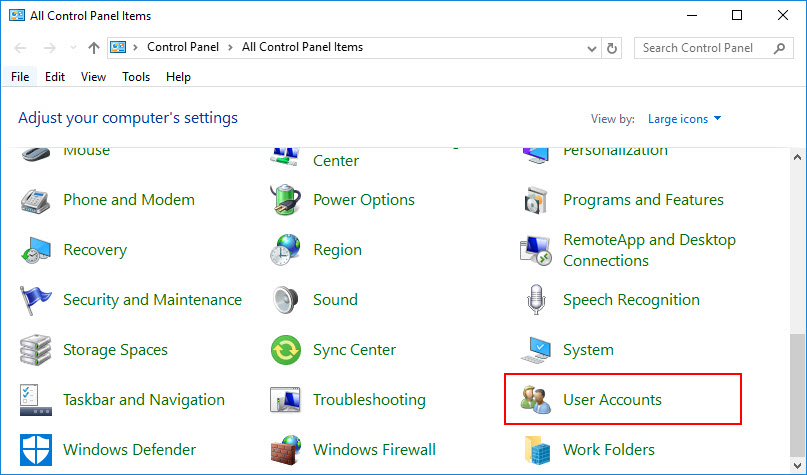This screenshot has height=475, width=807.
Task: Open the User Accounts link
Action: click(612, 400)
